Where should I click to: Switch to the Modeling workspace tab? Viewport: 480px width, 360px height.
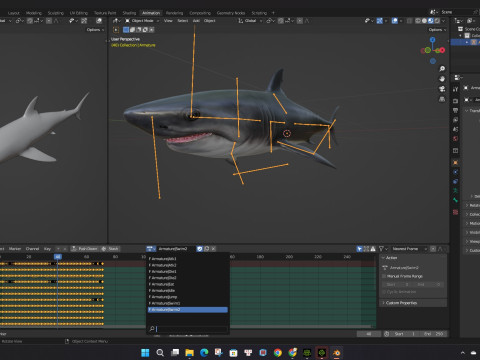tap(34, 13)
